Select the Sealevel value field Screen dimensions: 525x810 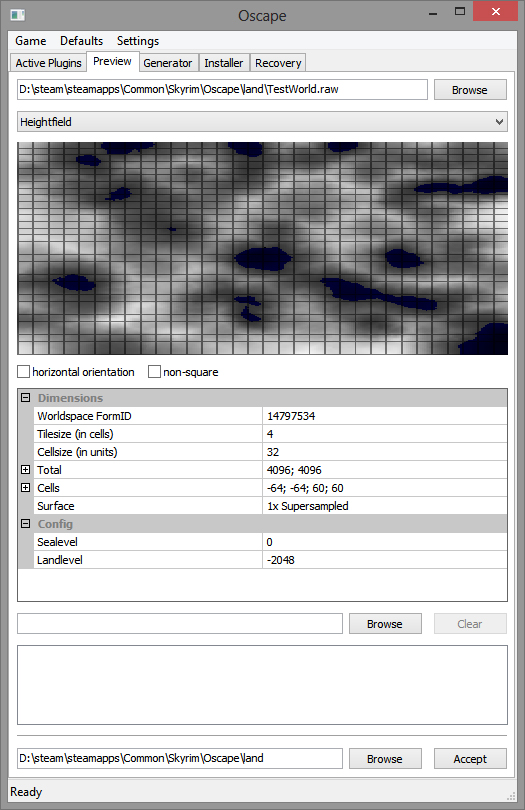click(x=385, y=542)
